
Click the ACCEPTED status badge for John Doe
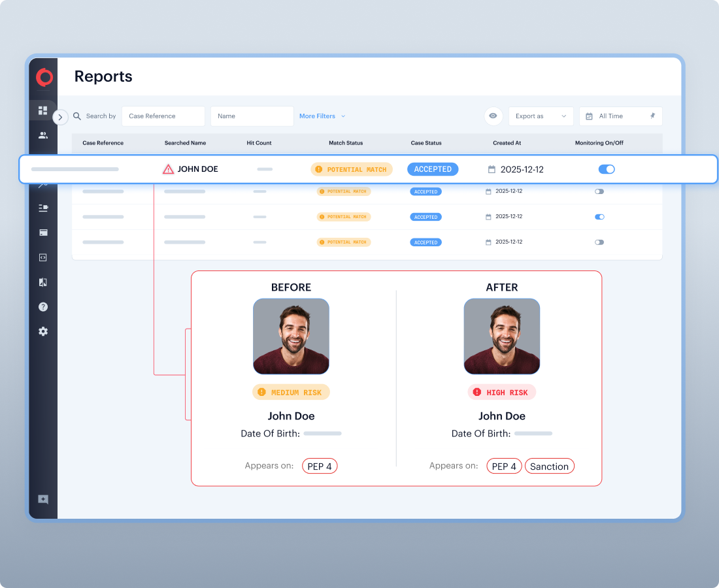pyautogui.click(x=433, y=169)
